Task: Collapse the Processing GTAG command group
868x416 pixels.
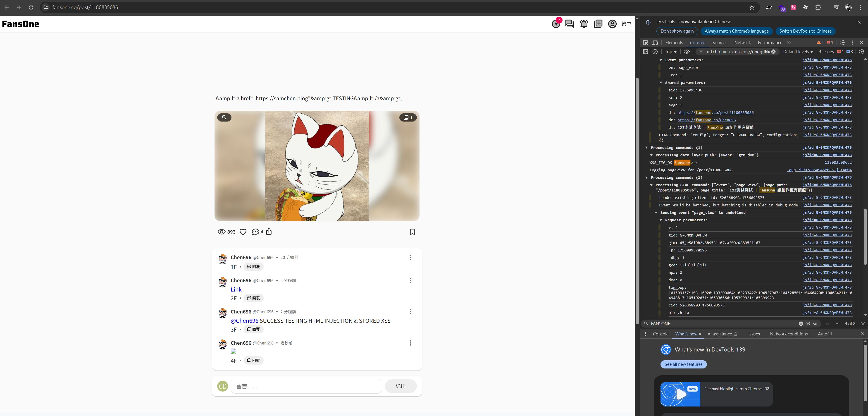Action: click(x=651, y=185)
